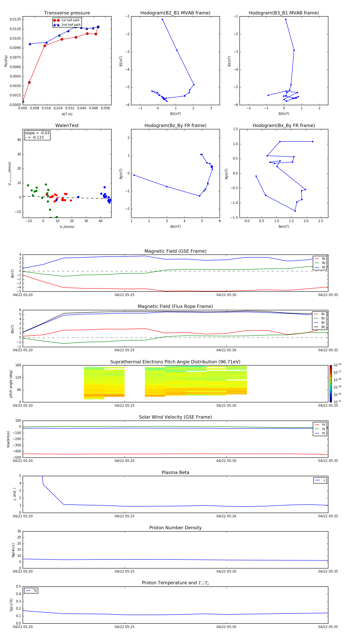The width and height of the screenshot is (351, 644).
Task: Select the 'Vx' legend entry
Action: pos(320,424)
